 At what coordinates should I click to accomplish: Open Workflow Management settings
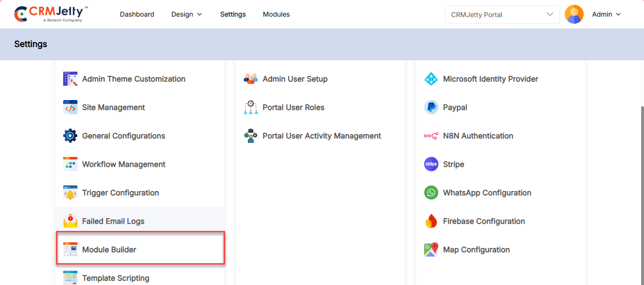(123, 165)
